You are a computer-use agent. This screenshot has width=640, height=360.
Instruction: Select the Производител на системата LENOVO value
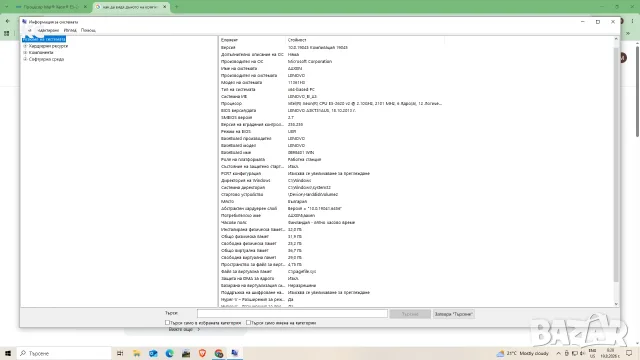[296, 76]
